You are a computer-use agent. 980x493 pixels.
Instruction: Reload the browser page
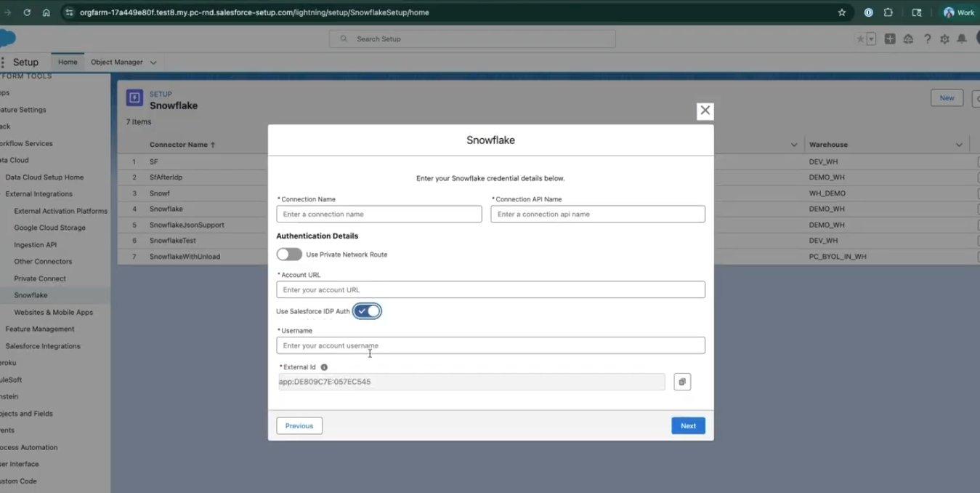tap(27, 12)
